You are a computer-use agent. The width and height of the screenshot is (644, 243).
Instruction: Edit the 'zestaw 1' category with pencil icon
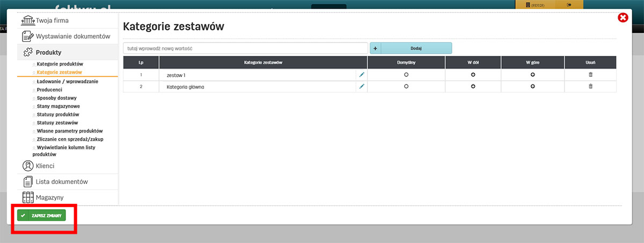(x=362, y=75)
